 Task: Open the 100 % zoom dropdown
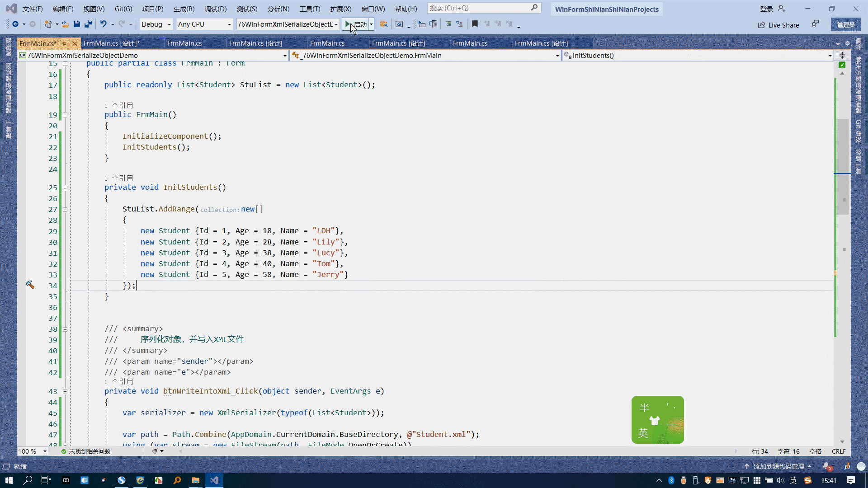click(33, 451)
